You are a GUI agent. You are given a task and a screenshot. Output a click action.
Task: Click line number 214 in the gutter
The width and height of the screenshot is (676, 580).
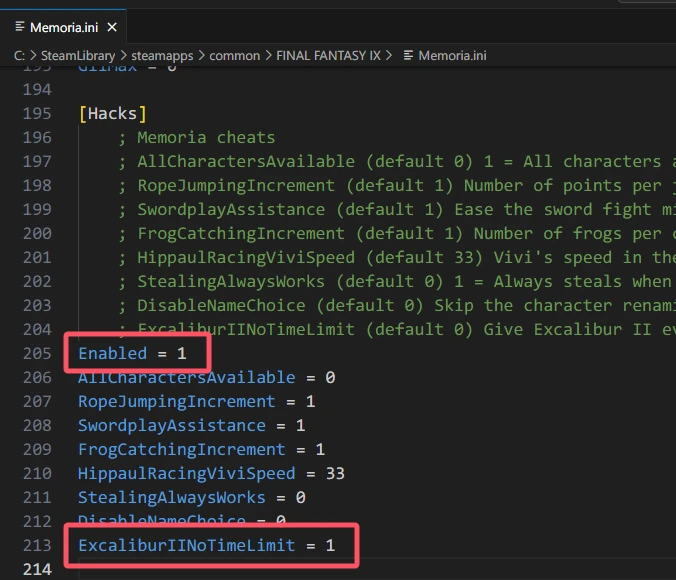37,570
